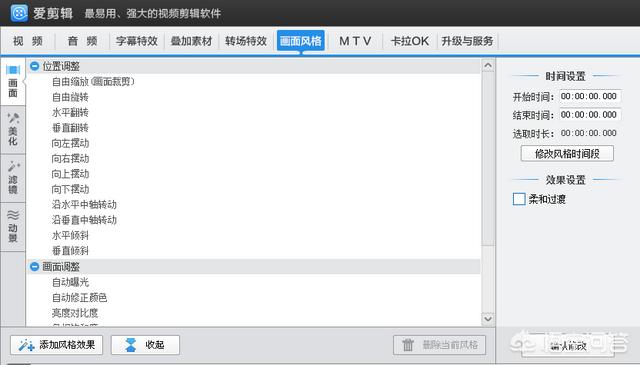Click the trash icon on 删除当前风格

(x=408, y=345)
